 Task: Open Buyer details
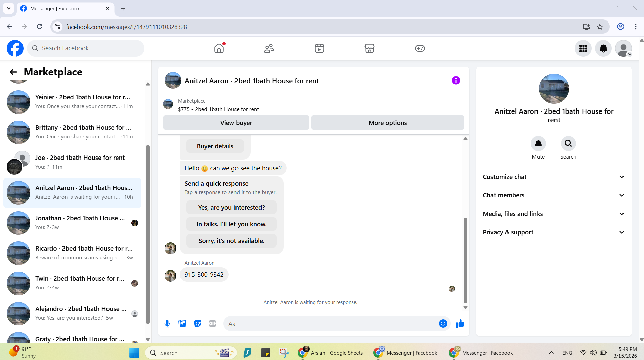(215, 146)
